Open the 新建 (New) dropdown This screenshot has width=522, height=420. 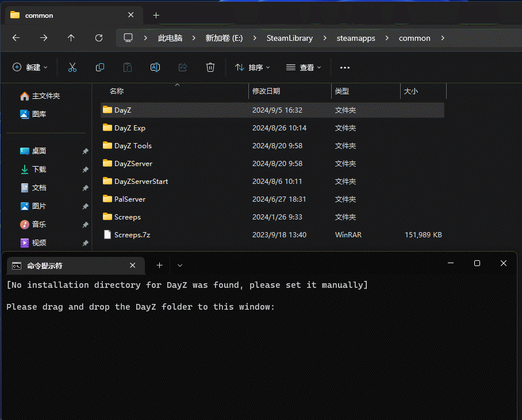click(30, 67)
